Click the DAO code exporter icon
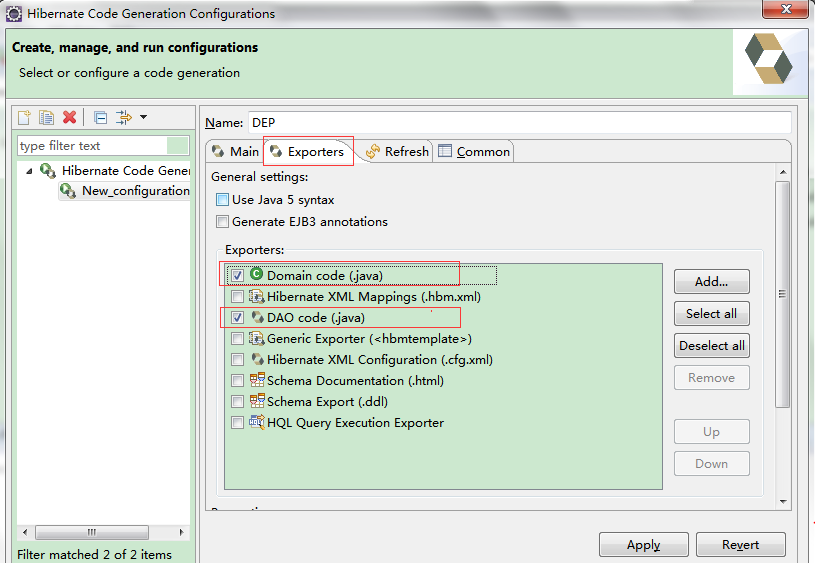 click(257, 317)
